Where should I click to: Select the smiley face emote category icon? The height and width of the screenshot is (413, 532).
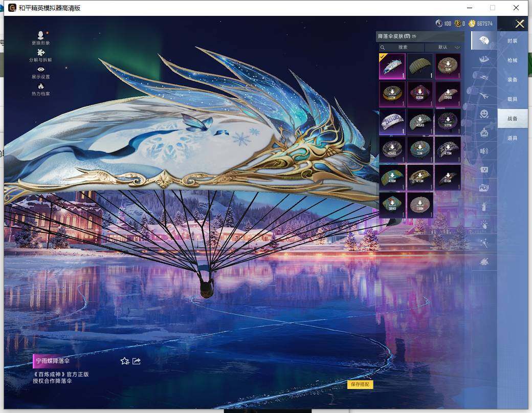click(484, 114)
